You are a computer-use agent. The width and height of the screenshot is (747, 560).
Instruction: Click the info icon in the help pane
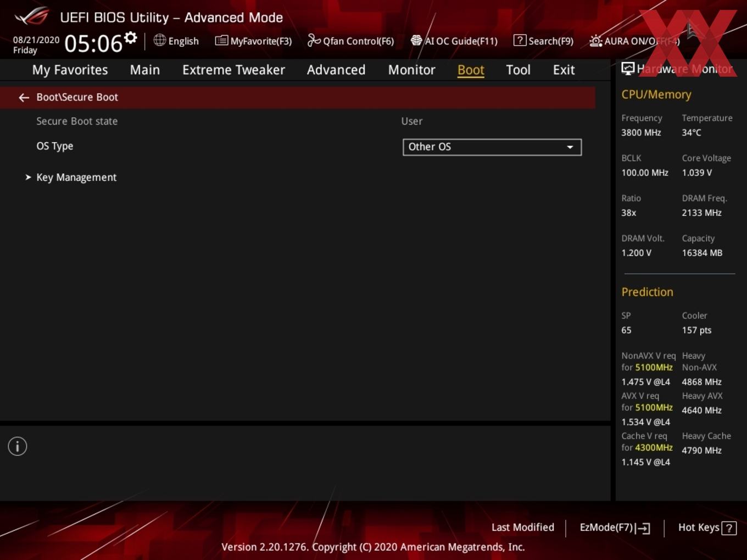click(18, 446)
